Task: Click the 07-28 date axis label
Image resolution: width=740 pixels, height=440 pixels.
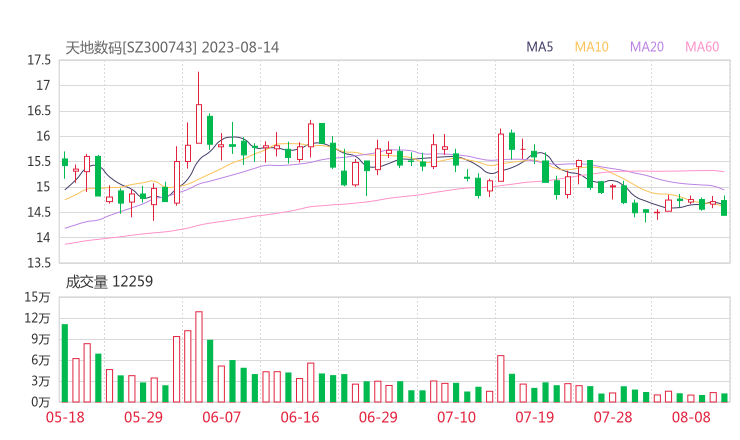Action: tap(613, 417)
